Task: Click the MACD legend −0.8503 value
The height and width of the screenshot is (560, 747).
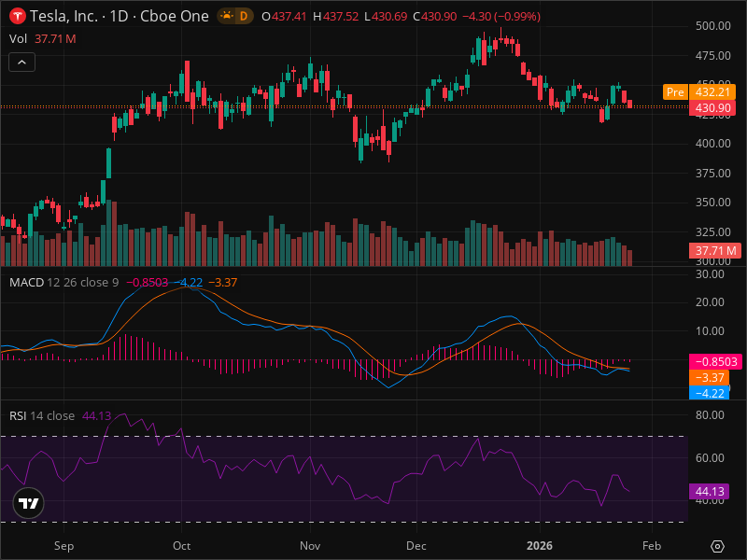Action: point(147,283)
